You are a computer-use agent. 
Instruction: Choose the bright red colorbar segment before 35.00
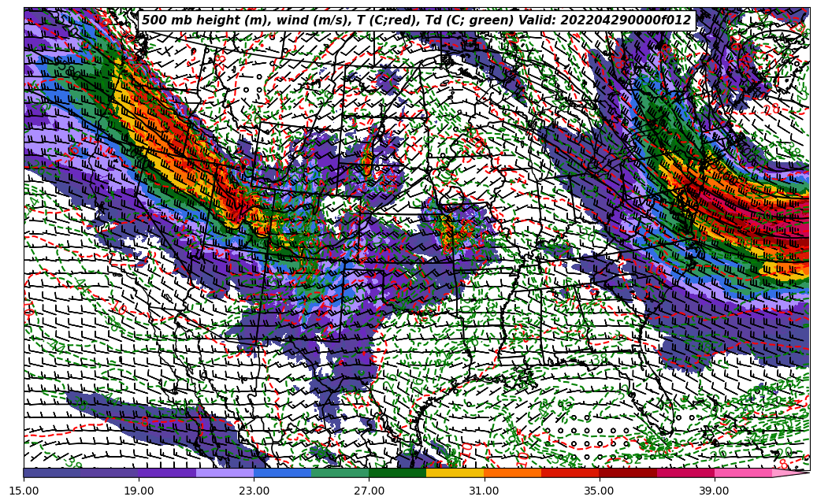coord(570,472)
